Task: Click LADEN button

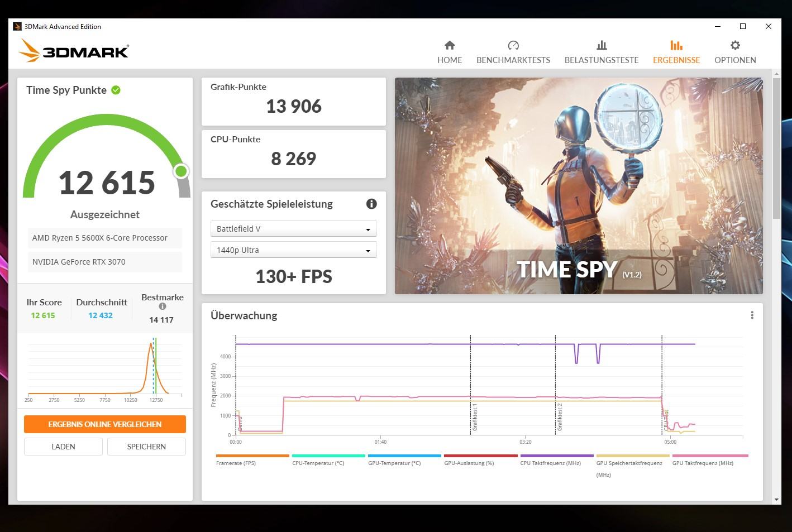Action: coord(63,447)
